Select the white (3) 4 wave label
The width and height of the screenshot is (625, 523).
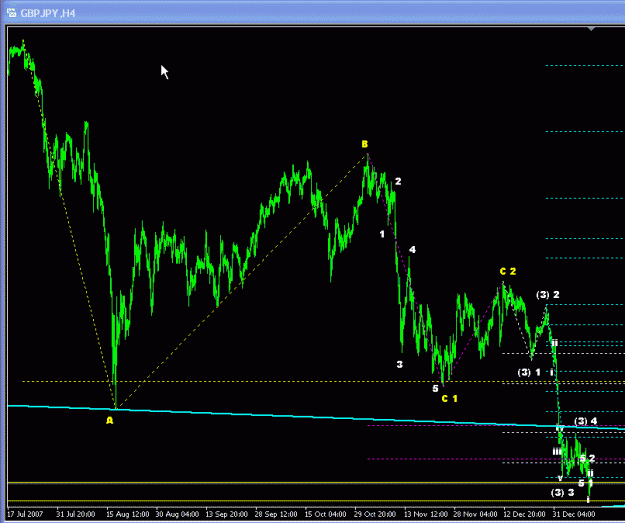pyautogui.click(x=586, y=421)
